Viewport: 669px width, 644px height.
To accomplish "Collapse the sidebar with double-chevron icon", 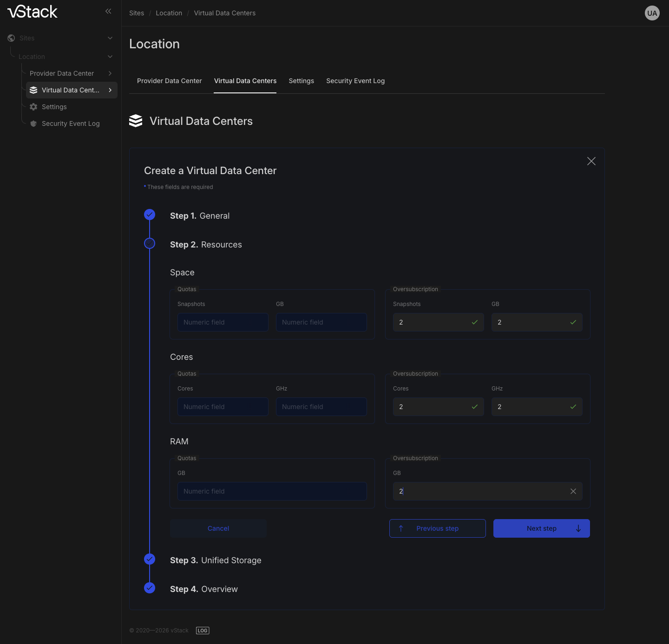I will coord(108,11).
